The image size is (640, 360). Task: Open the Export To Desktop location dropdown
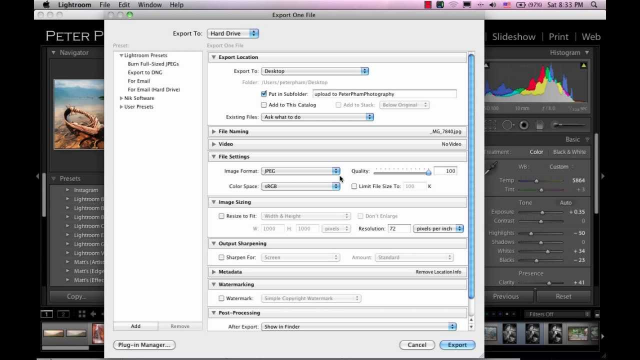(x=315, y=71)
